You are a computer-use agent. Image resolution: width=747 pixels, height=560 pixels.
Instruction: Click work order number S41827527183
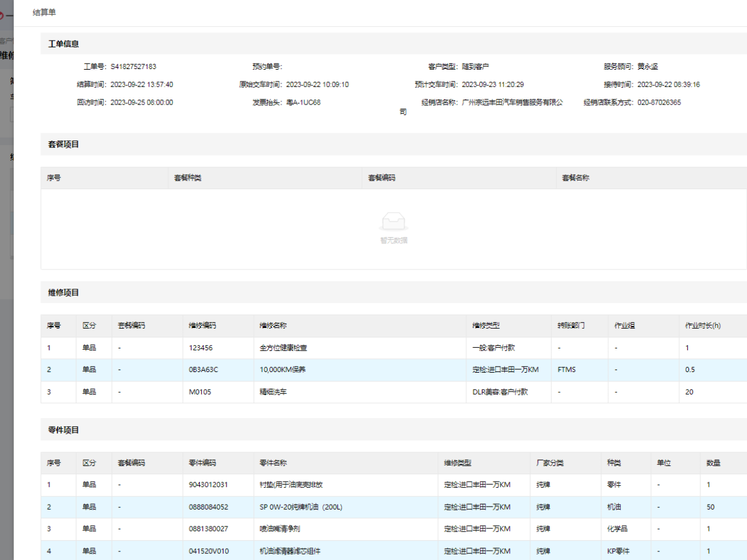pyautogui.click(x=133, y=67)
